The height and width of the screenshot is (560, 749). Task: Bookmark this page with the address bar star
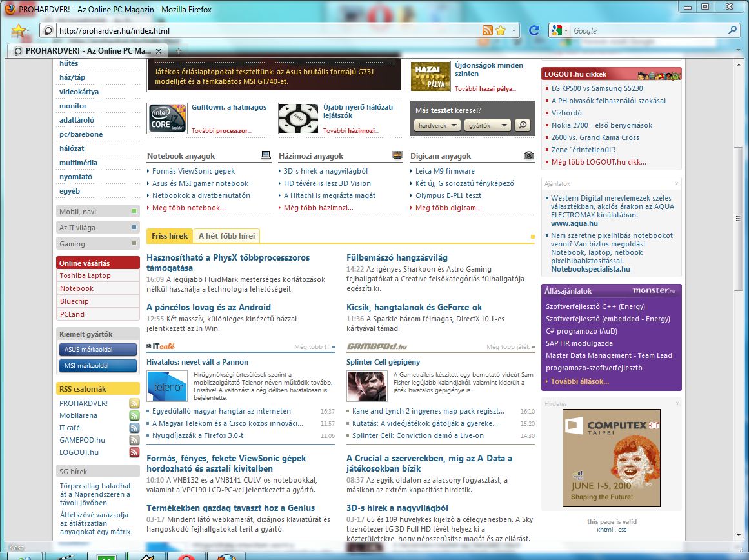click(x=501, y=30)
